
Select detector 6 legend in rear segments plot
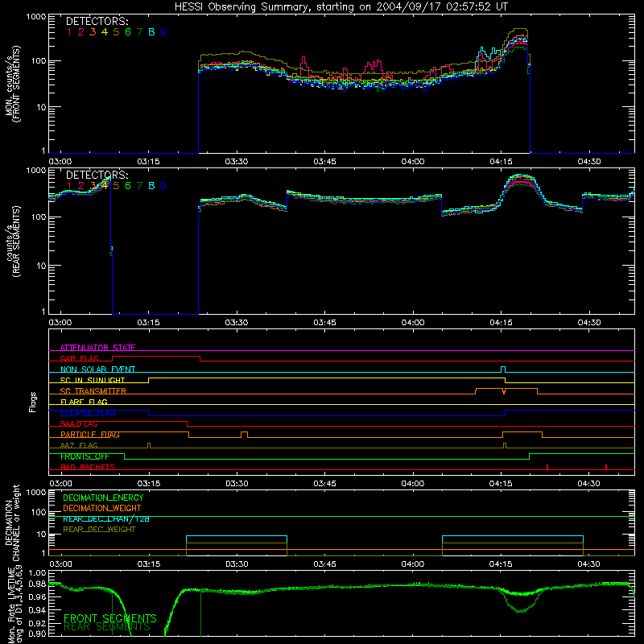pos(128,186)
